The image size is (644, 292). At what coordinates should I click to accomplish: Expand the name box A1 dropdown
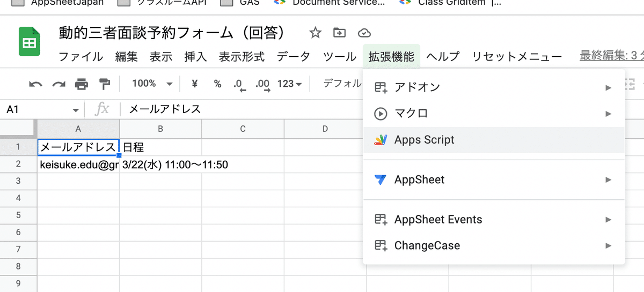75,110
